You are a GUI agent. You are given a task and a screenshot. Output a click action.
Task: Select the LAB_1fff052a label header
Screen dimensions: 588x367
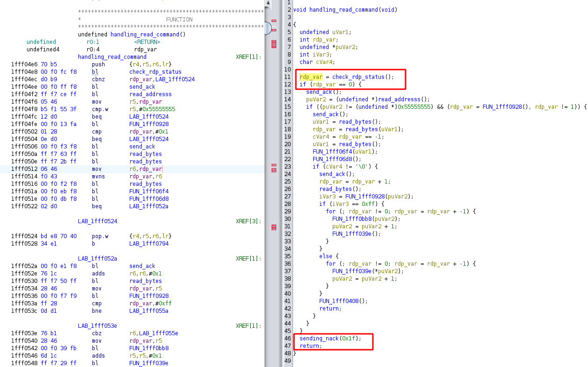(97, 259)
